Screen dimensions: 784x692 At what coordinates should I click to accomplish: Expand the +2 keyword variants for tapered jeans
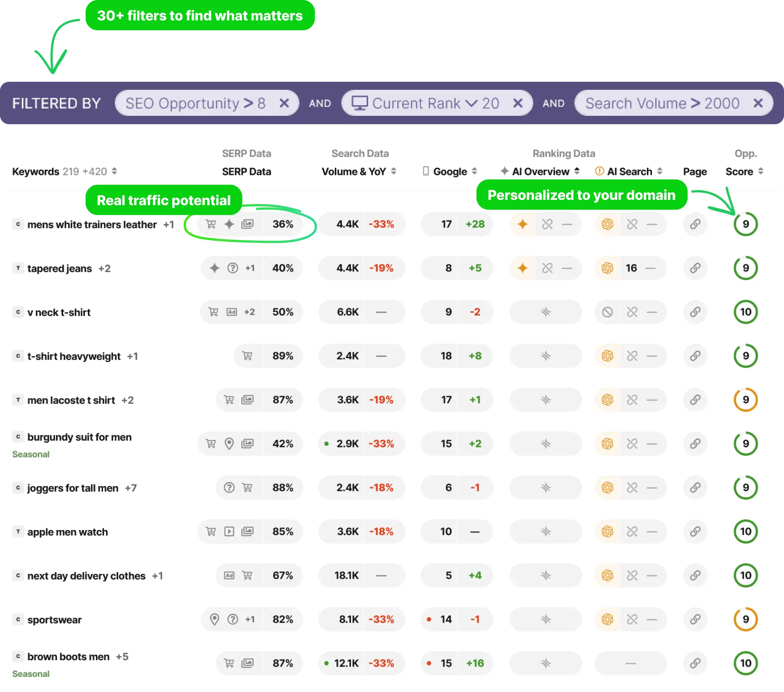point(105,268)
